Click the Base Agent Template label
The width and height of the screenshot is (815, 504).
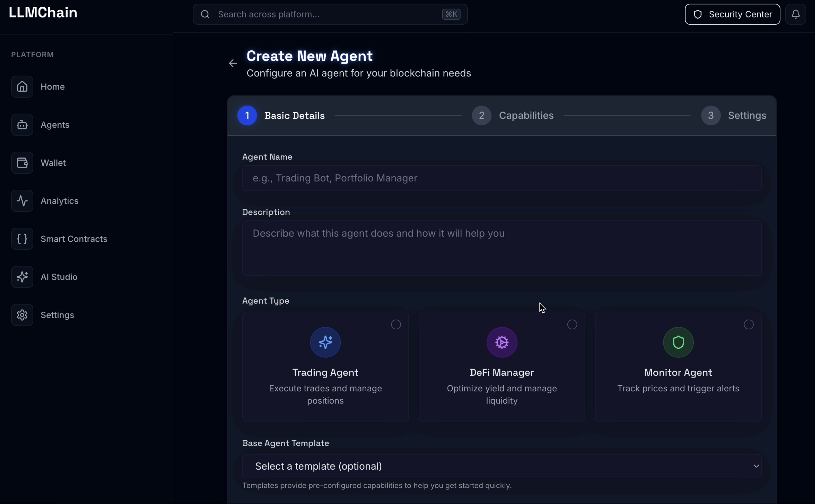click(285, 443)
